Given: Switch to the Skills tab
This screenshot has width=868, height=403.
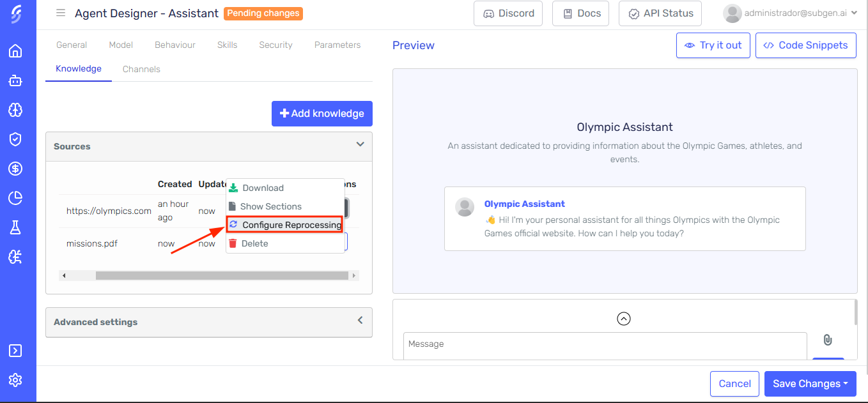Looking at the screenshot, I should pyautogui.click(x=227, y=45).
